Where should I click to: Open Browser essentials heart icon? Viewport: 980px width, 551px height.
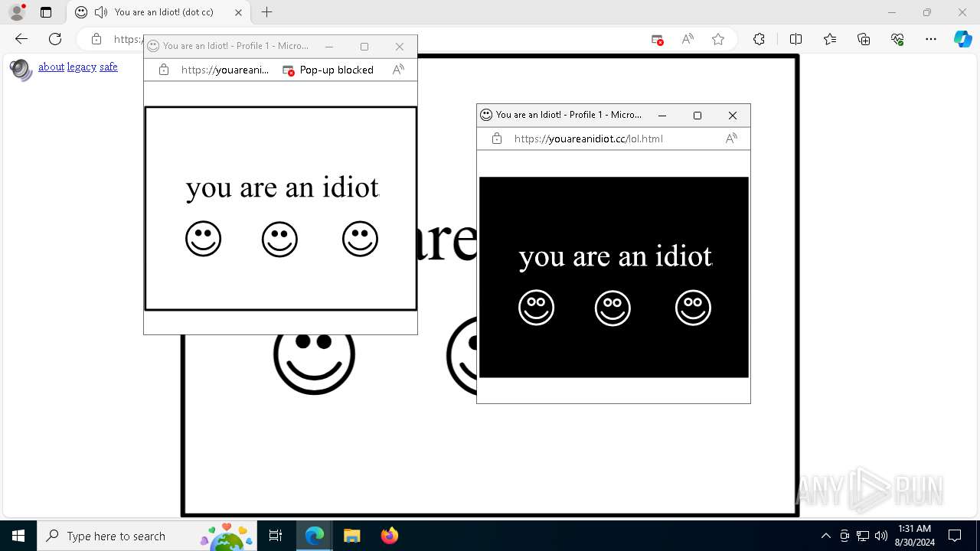[x=897, y=39]
